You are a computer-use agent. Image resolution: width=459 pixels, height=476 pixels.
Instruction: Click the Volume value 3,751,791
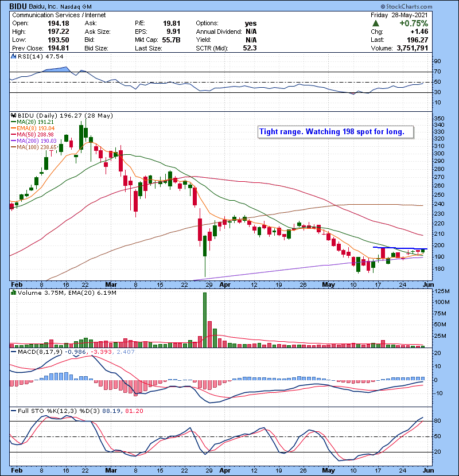point(412,48)
